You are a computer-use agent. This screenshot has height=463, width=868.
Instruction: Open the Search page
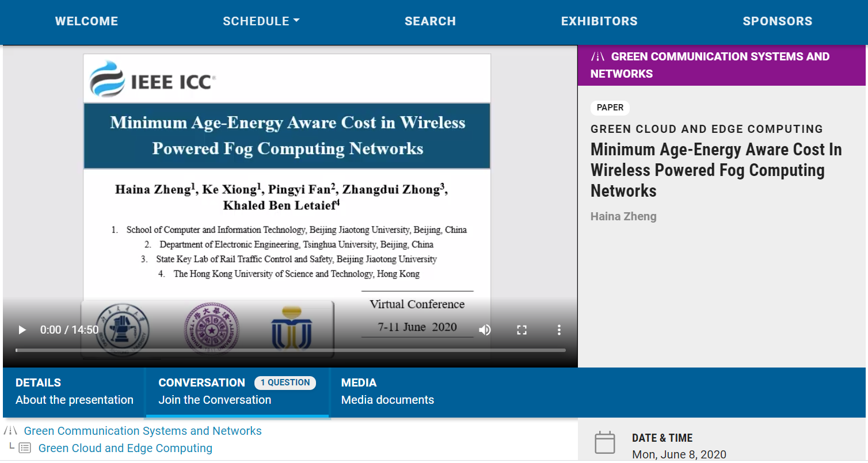click(430, 21)
